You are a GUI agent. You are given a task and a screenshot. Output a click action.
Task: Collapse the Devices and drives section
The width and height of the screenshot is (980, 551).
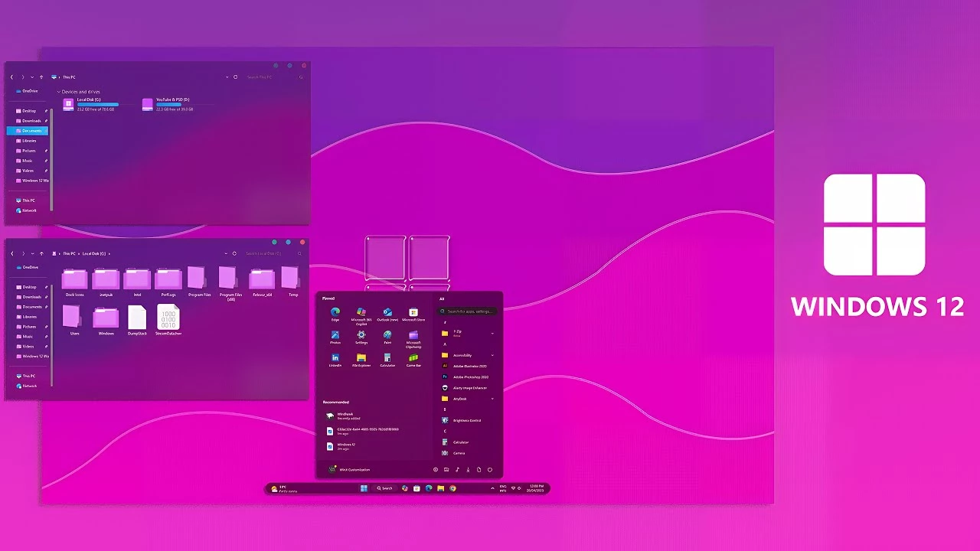point(59,92)
